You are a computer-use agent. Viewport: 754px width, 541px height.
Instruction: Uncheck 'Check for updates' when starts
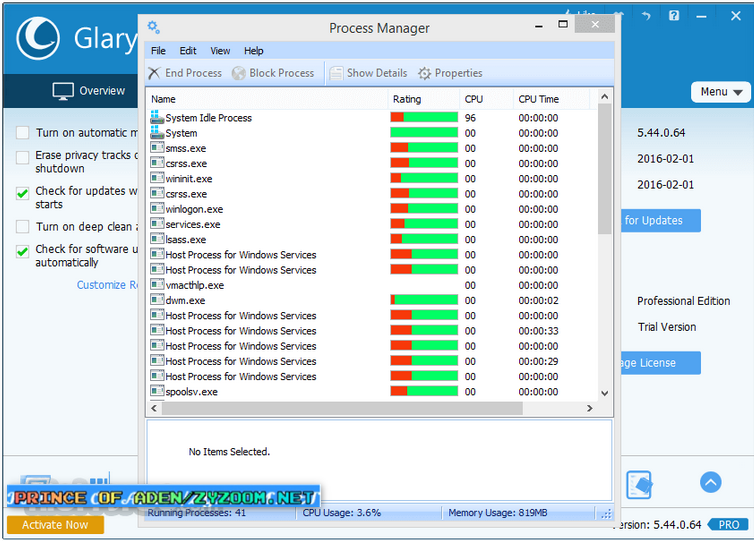23,193
